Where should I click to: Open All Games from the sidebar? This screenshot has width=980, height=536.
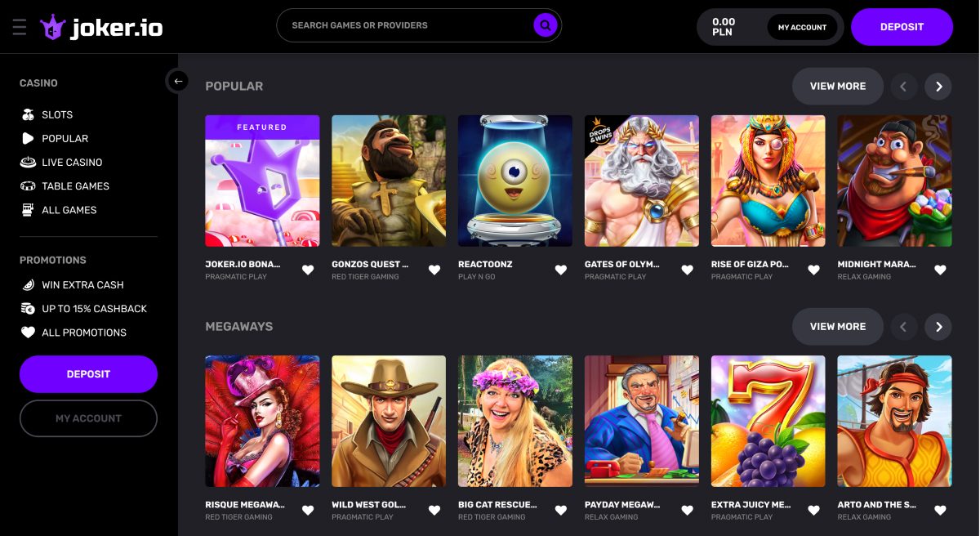tap(69, 210)
